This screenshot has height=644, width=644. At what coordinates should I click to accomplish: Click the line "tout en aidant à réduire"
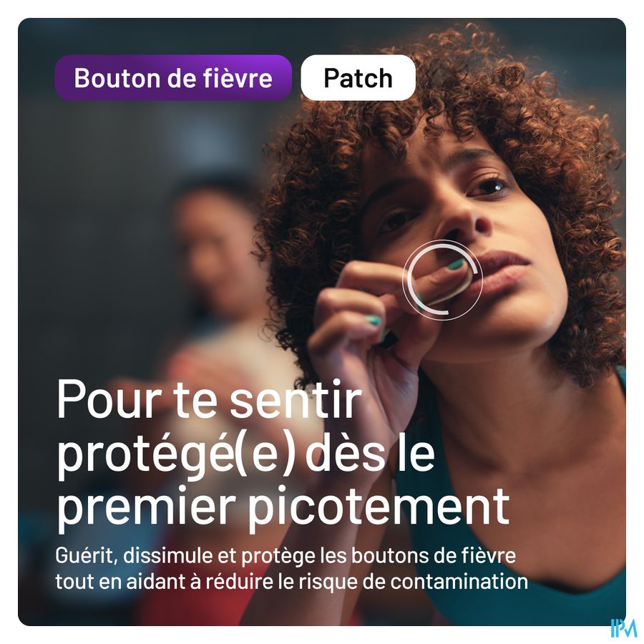[x=291, y=581]
